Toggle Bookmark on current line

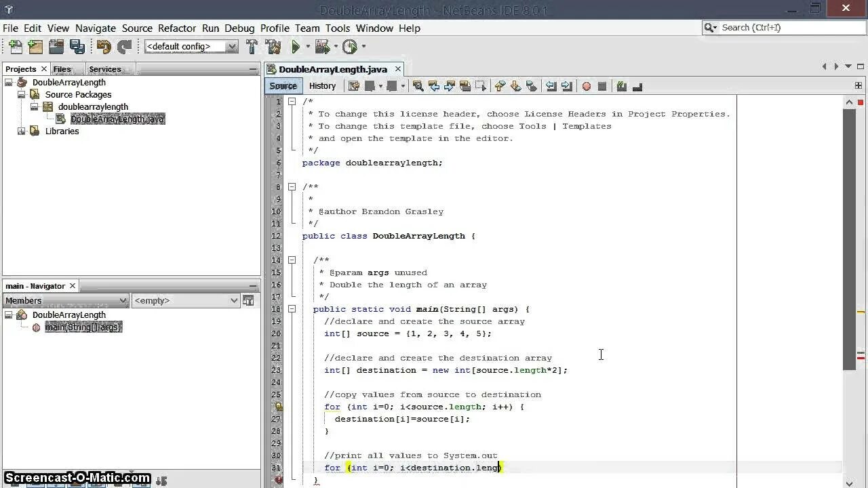click(531, 86)
